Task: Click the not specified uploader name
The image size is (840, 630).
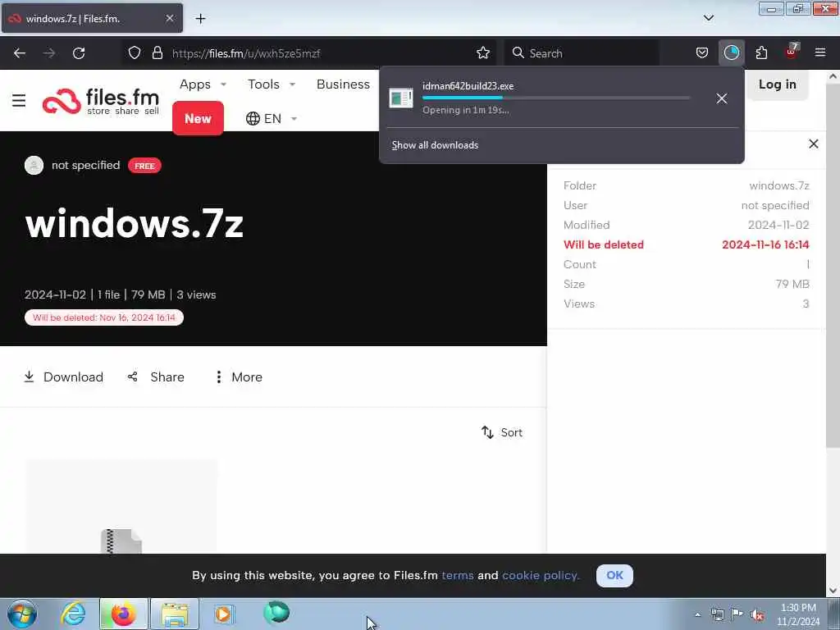Action: tap(85, 165)
